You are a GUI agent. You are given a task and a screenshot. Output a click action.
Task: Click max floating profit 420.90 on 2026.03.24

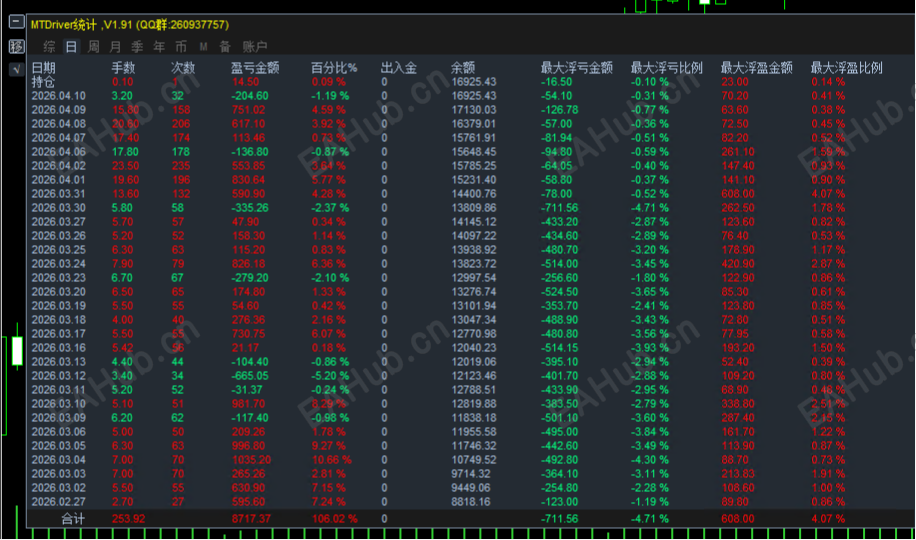pyautogui.click(x=738, y=264)
